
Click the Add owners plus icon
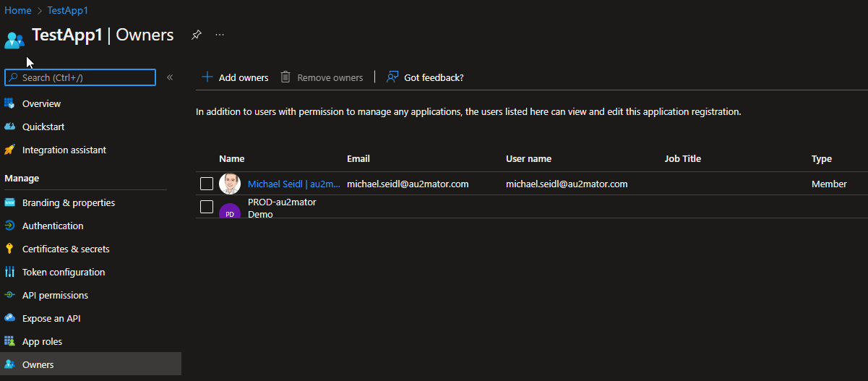pos(207,77)
